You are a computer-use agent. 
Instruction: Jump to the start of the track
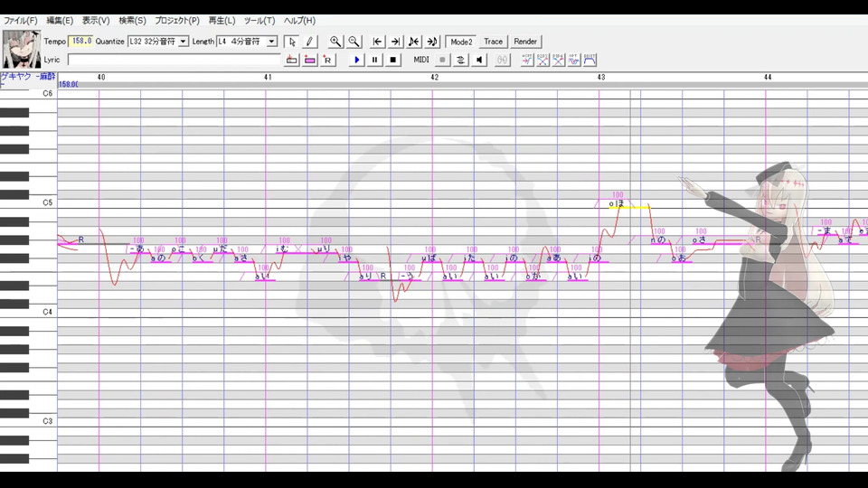(377, 42)
